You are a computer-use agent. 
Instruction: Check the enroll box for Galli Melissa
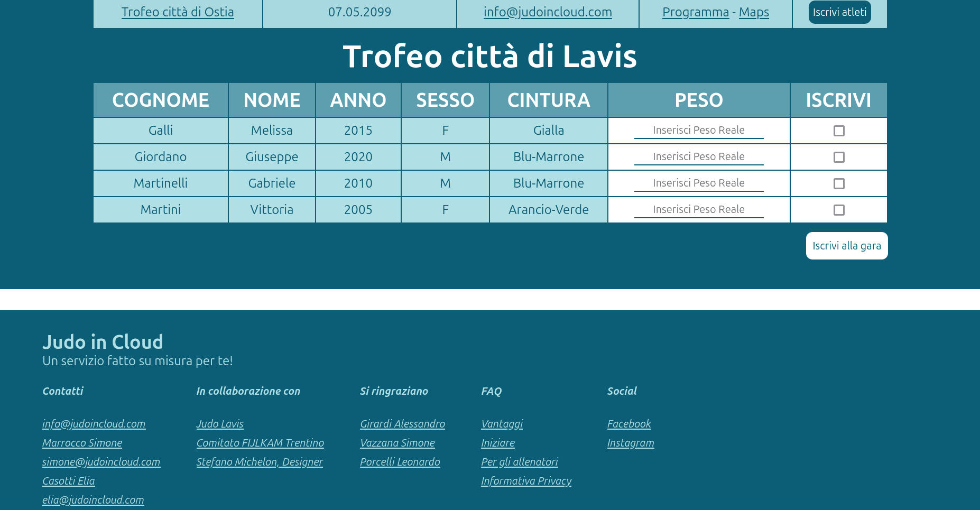click(x=838, y=131)
